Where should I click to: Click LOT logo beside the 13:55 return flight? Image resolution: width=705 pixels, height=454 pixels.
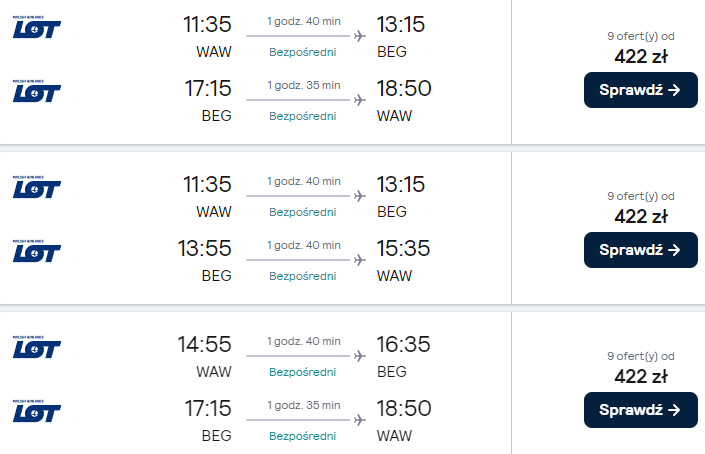click(37, 251)
